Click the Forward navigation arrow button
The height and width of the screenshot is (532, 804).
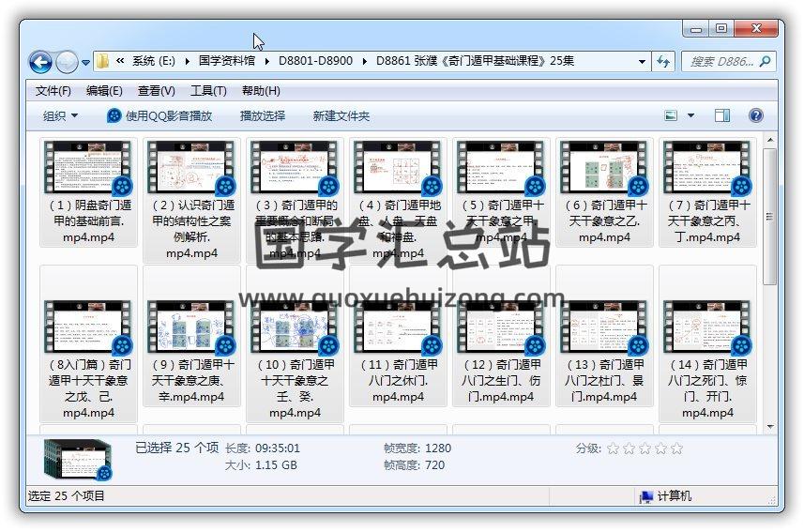tap(67, 62)
